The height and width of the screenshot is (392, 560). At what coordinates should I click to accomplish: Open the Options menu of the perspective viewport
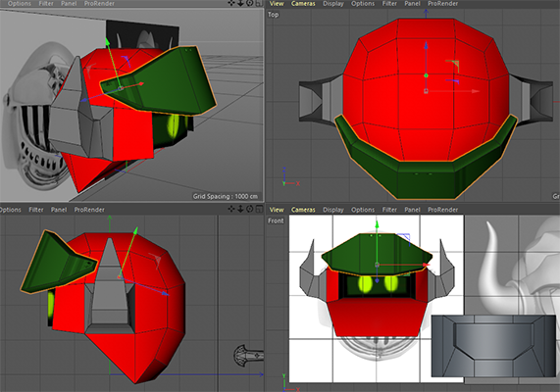click(x=20, y=4)
